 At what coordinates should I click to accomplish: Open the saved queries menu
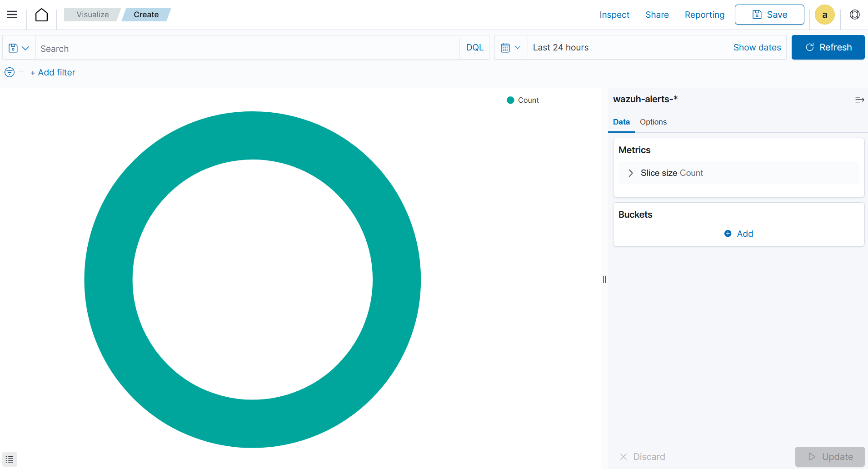pyautogui.click(x=19, y=48)
